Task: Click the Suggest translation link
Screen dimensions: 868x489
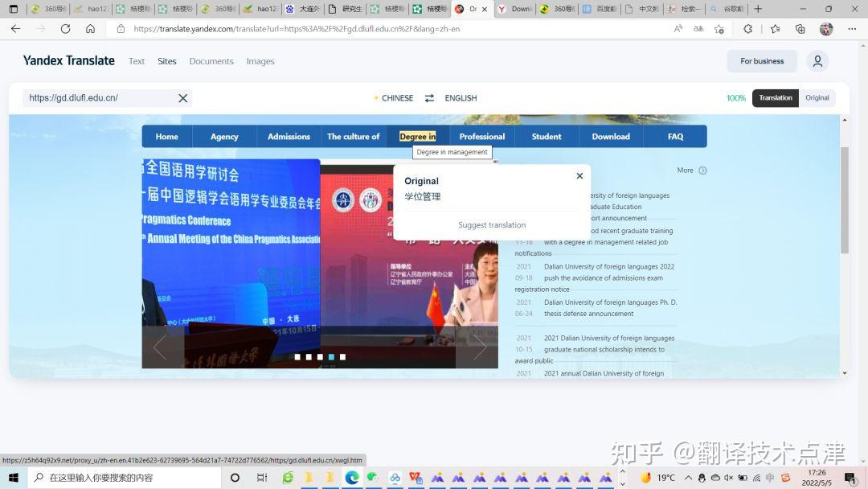Action: 491,224
